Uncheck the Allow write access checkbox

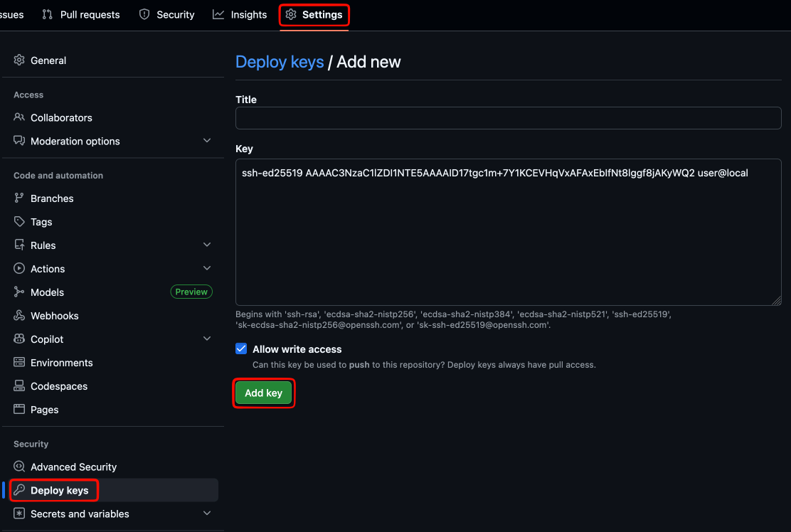coord(241,349)
